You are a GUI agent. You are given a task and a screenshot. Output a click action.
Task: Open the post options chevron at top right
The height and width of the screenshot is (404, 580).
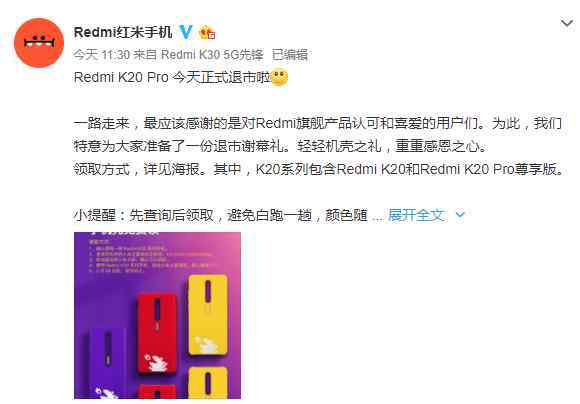coord(567,24)
